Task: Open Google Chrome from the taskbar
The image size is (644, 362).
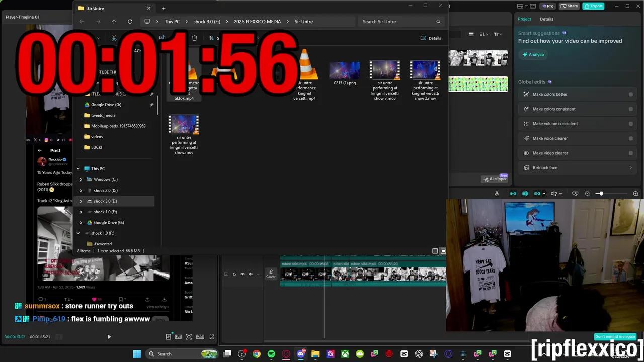Action: tap(257, 354)
